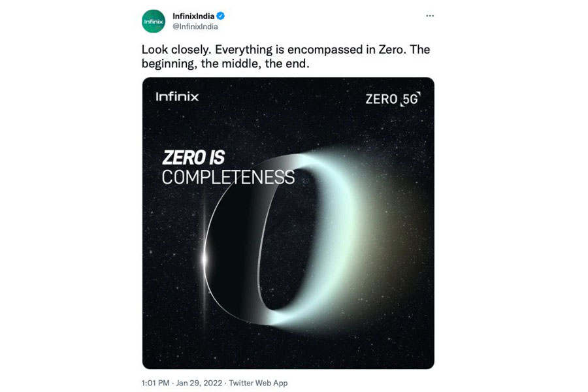Viewport: 588px width, 392px height.
Task: Click the blue verified badge
Action: click(x=221, y=16)
